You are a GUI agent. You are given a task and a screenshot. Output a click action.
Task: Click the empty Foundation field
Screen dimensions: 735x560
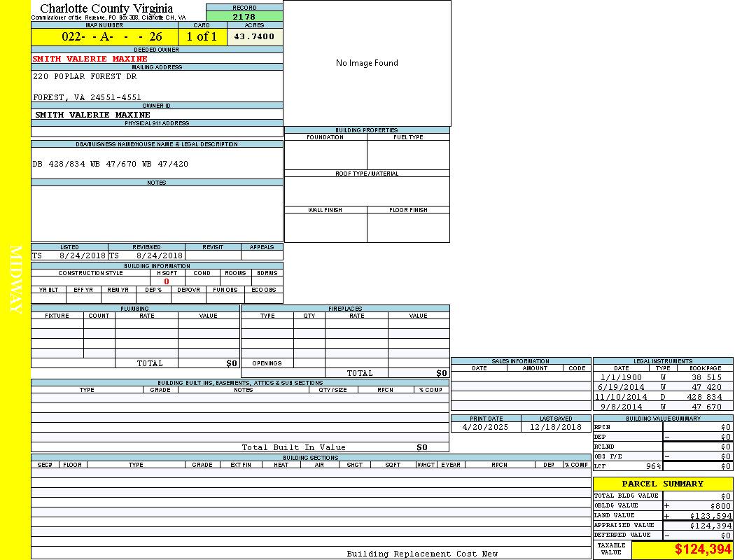pos(325,155)
